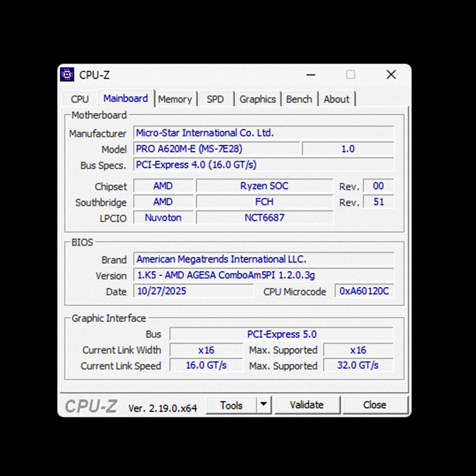Viewport: 476px width, 476px height.
Task: Click the CPU-Z app icon in title bar
Action: pos(67,74)
